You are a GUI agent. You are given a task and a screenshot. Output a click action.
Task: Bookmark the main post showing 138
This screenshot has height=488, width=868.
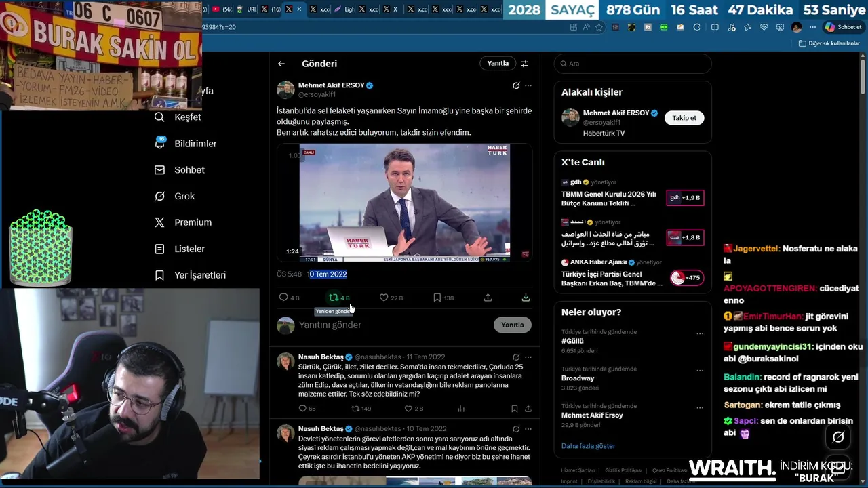coord(437,298)
